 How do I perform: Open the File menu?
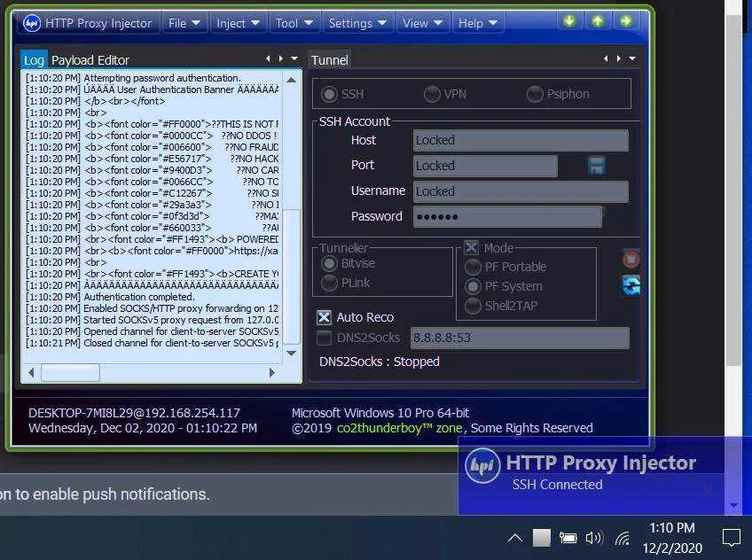click(184, 23)
